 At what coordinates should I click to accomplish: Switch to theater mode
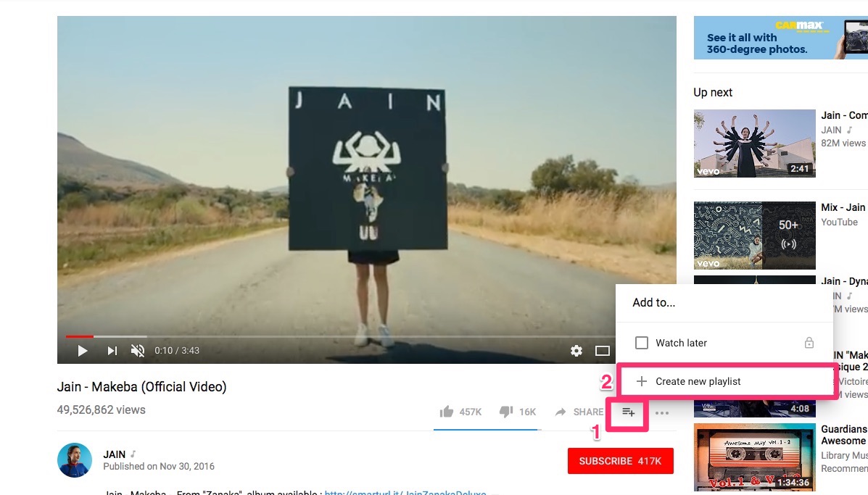(603, 351)
